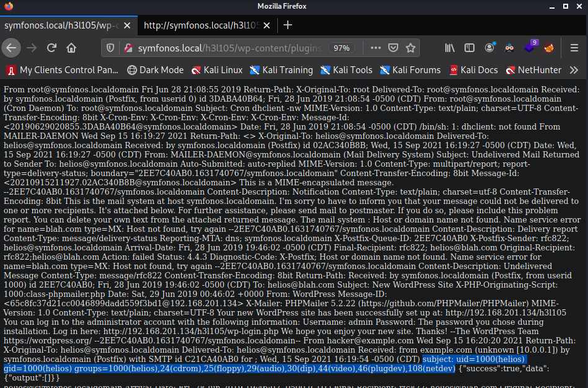This screenshot has height=388, width=588.
Task: Click text '{"success":true,"data":'
Action: click(x=504, y=369)
